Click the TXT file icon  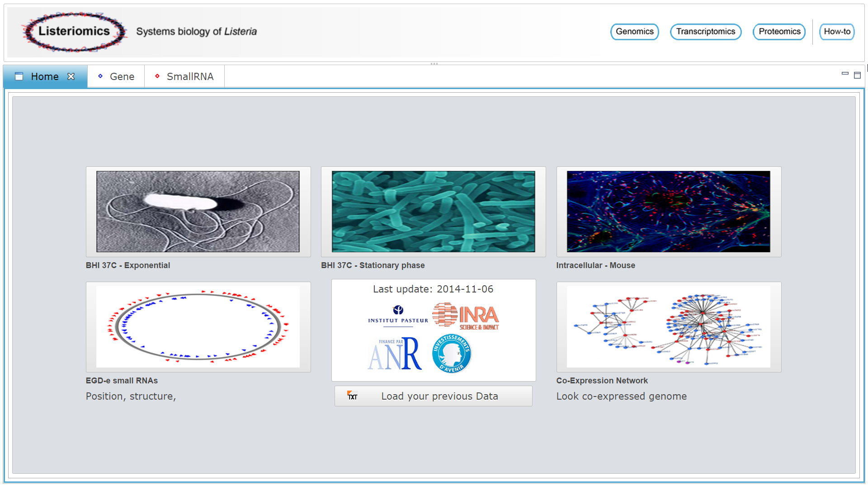pyautogui.click(x=352, y=396)
